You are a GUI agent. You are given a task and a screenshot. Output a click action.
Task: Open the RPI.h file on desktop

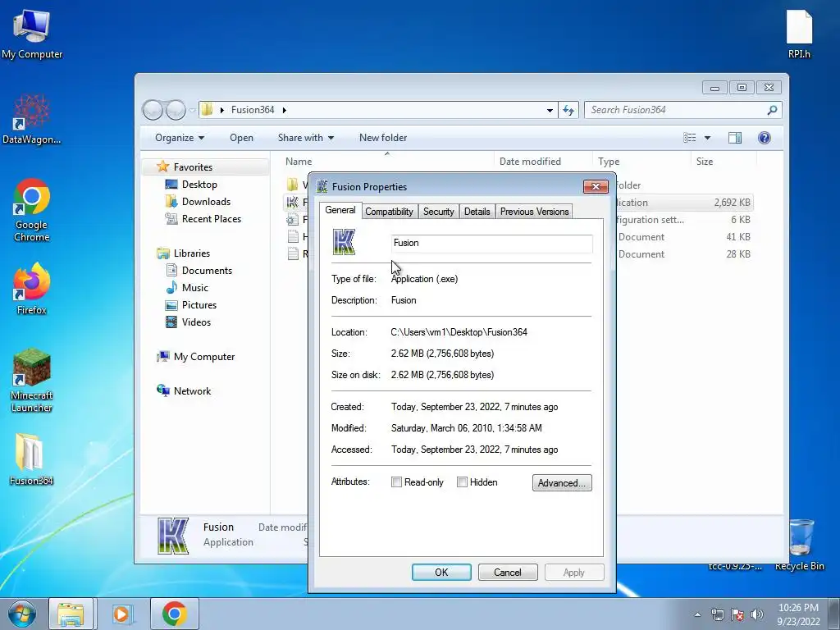point(799,34)
